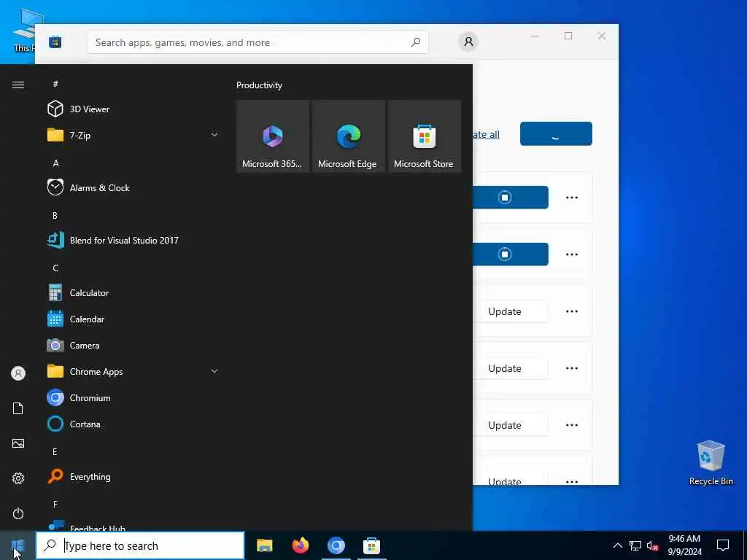Open the Microsoft Store tile
Screen dimensions: 747x560
pos(425,136)
